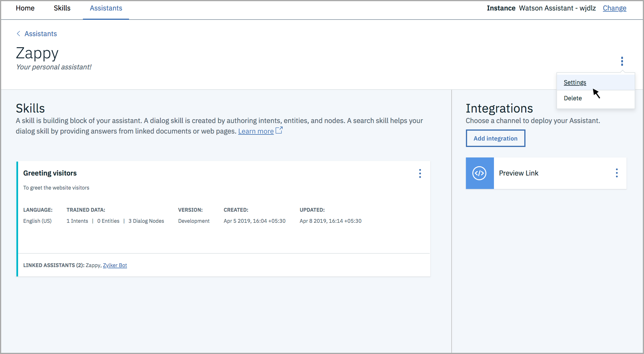Click the back arrow beside Assistants
644x354 pixels.
(x=18, y=34)
